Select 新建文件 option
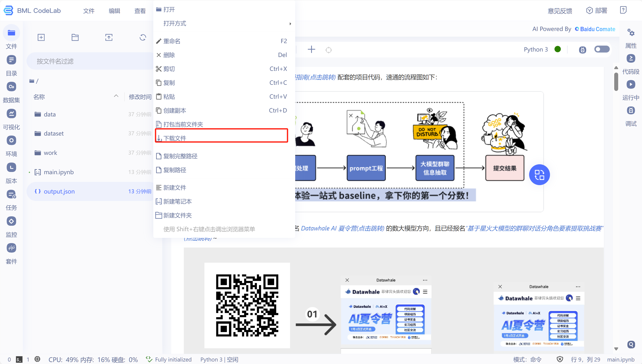Viewport: 642px width, 364px height. click(175, 187)
